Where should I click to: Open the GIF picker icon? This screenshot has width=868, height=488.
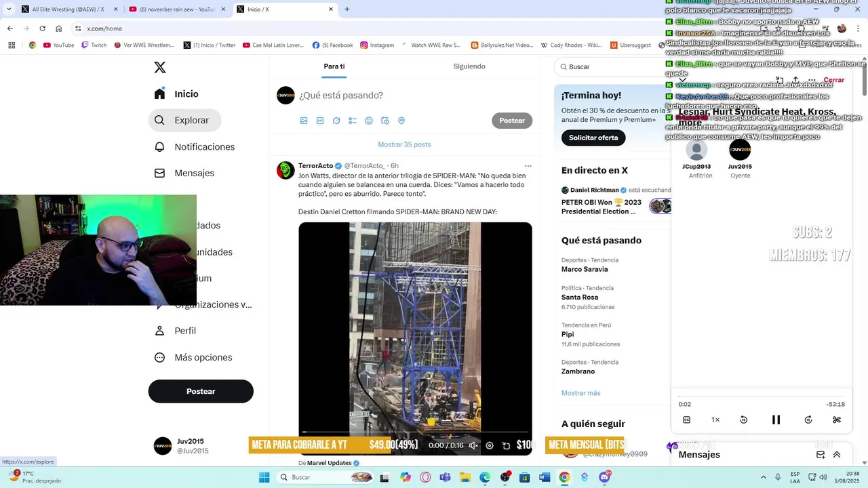tap(320, 121)
